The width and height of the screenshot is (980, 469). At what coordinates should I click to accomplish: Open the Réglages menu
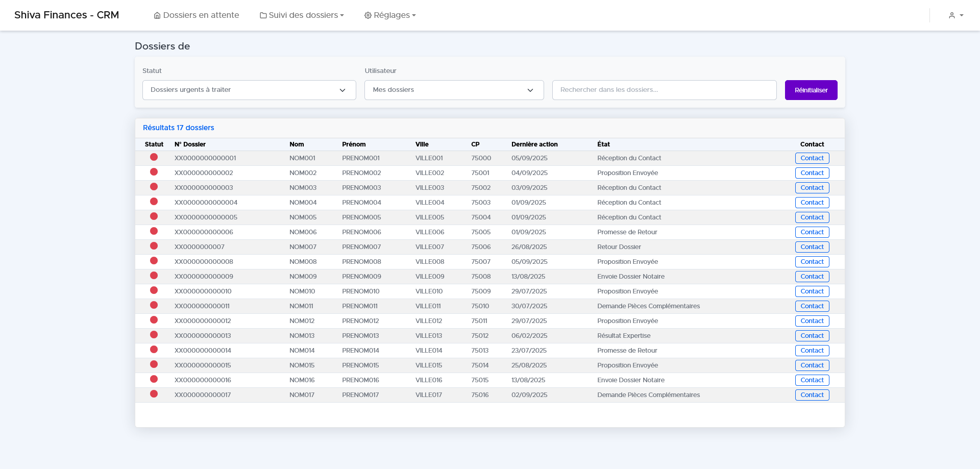point(391,15)
